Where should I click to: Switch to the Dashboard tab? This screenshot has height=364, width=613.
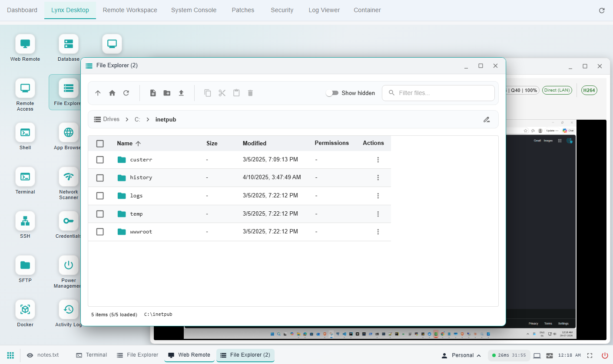coord(22,10)
